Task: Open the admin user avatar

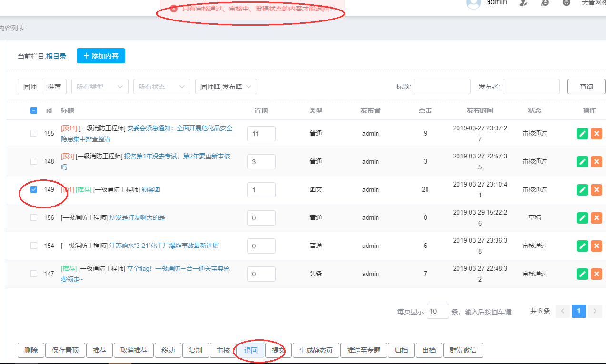Action: (474, 3)
